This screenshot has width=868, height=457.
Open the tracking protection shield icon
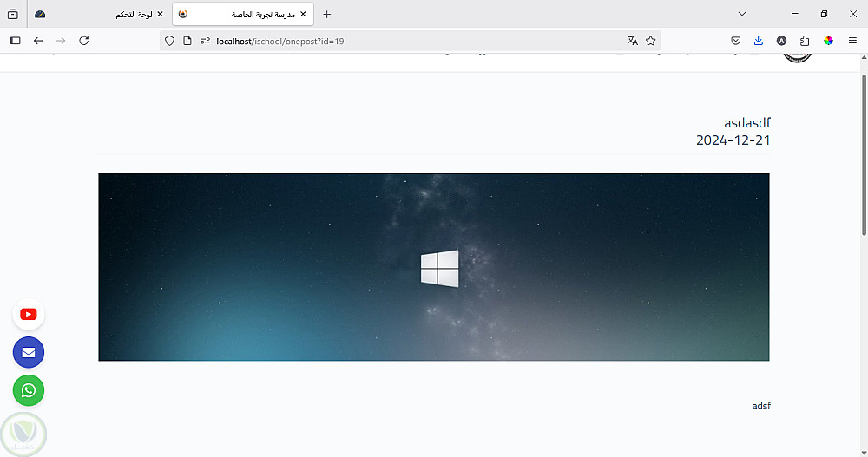click(x=170, y=41)
